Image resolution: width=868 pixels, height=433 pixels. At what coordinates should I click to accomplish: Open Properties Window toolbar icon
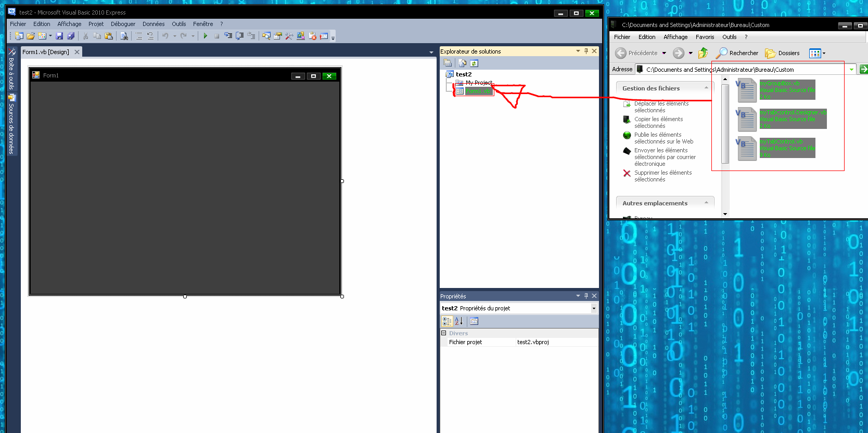point(278,36)
